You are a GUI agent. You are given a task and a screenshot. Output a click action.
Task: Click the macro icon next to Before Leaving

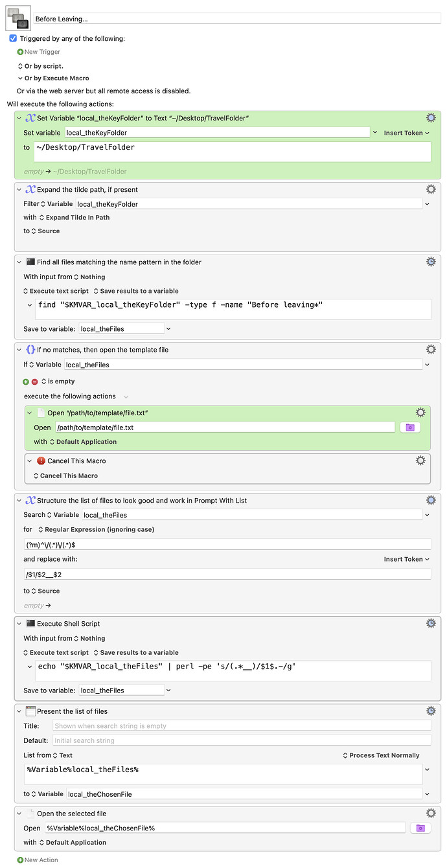point(17,19)
